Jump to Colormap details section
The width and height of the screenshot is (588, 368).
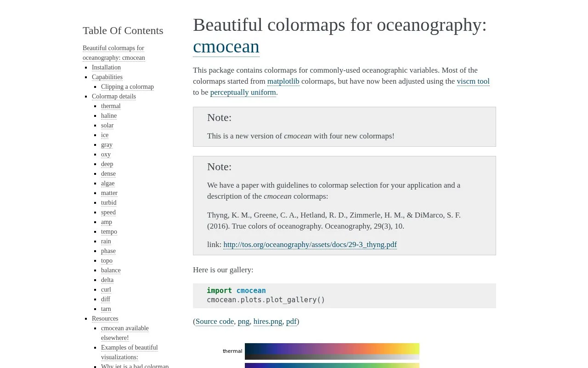click(x=114, y=97)
